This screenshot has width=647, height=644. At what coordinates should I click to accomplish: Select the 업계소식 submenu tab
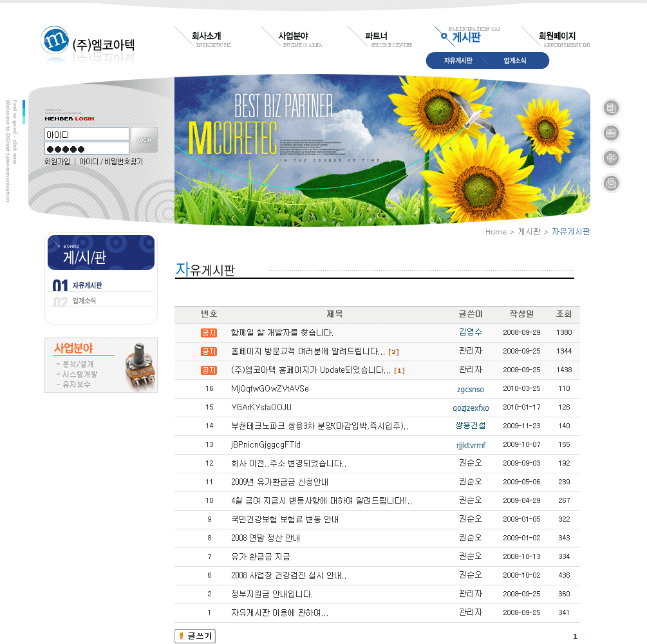[x=514, y=61]
